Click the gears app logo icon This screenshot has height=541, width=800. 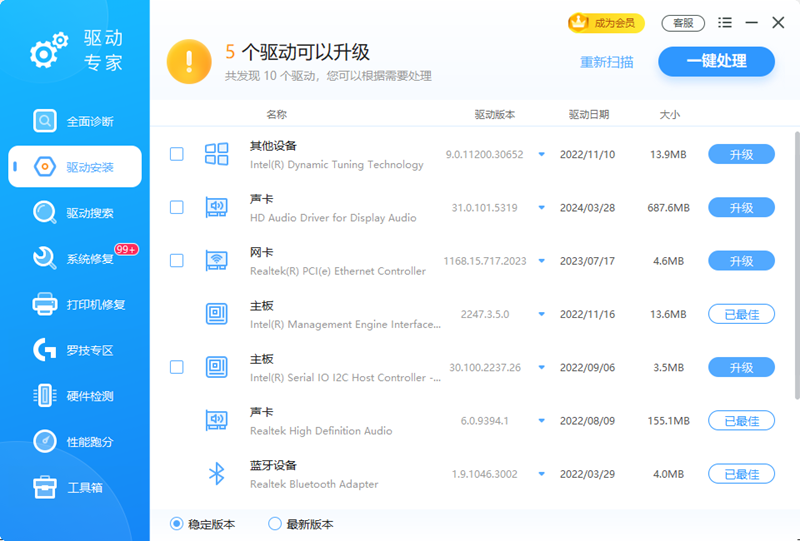[x=49, y=51]
